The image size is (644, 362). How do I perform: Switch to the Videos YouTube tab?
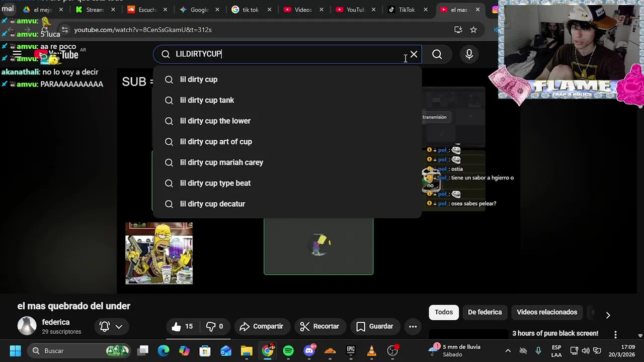(302, 10)
